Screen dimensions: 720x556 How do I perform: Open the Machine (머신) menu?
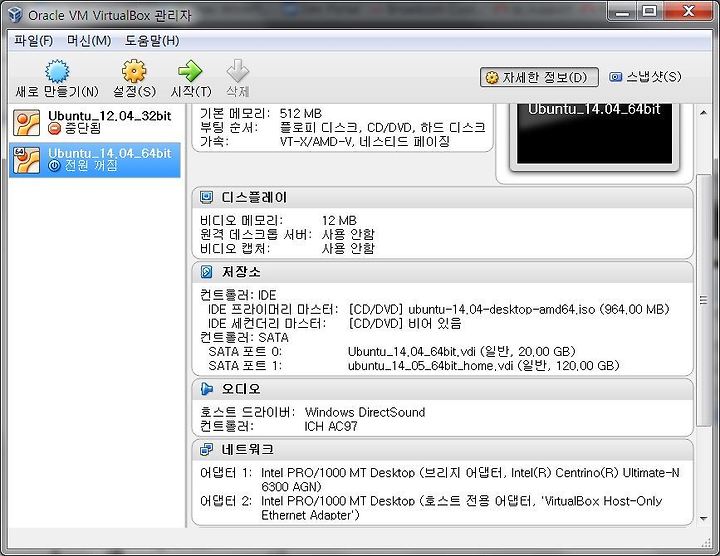[x=89, y=41]
